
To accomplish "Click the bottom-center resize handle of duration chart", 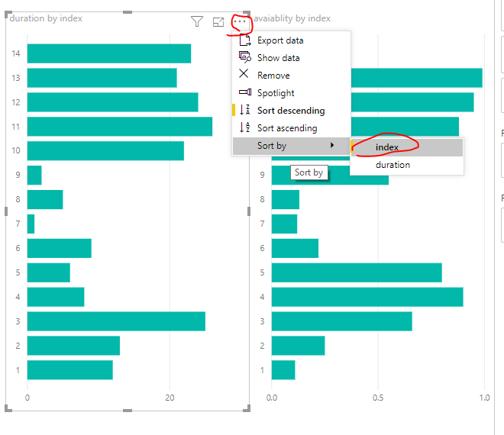I will pyautogui.click(x=128, y=411).
